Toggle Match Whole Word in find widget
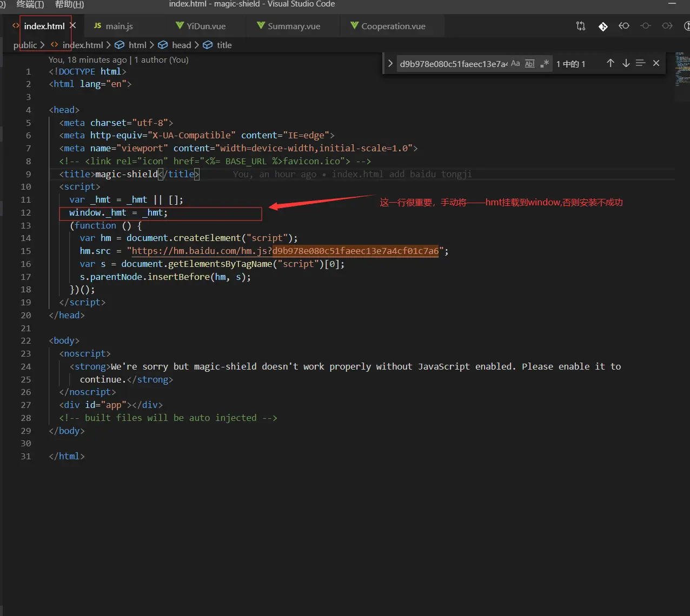 pyautogui.click(x=530, y=64)
